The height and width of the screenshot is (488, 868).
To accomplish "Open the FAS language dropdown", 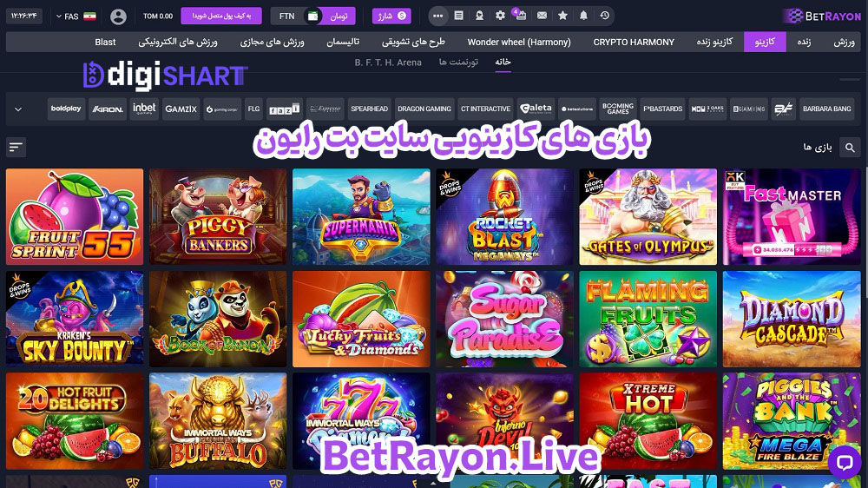I will [x=76, y=16].
